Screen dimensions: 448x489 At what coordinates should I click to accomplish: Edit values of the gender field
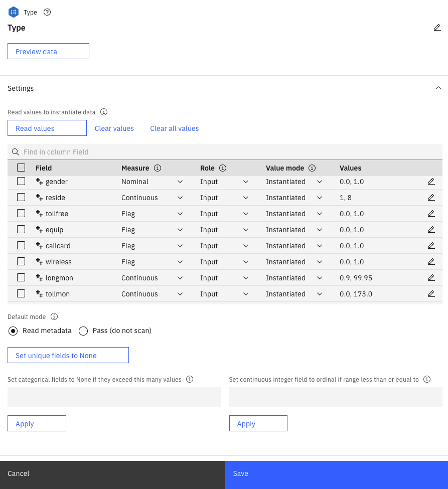pos(431,181)
